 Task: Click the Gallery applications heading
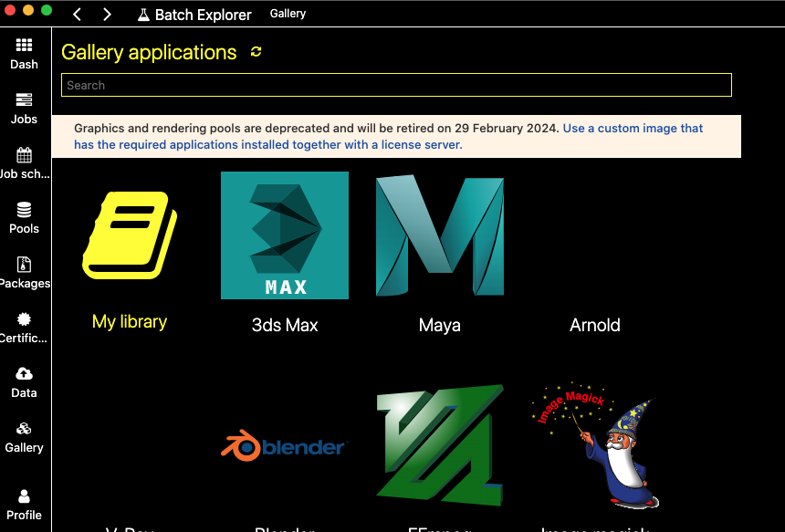[149, 52]
